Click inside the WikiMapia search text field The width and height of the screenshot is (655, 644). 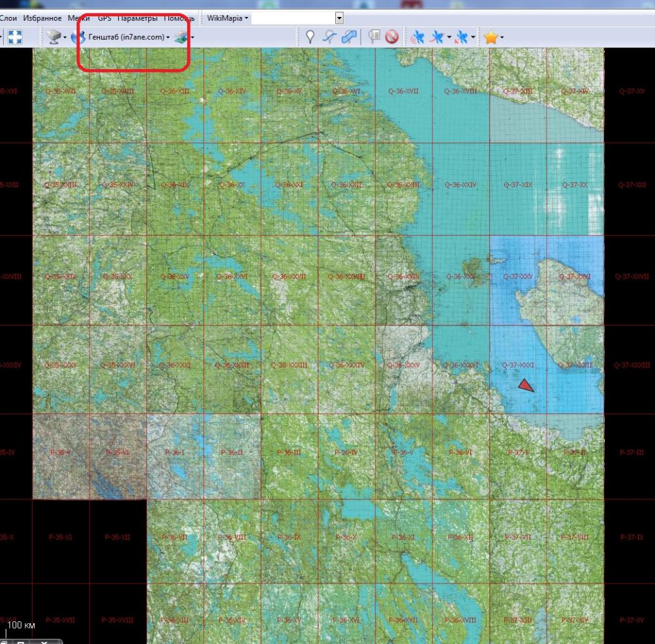click(x=293, y=18)
